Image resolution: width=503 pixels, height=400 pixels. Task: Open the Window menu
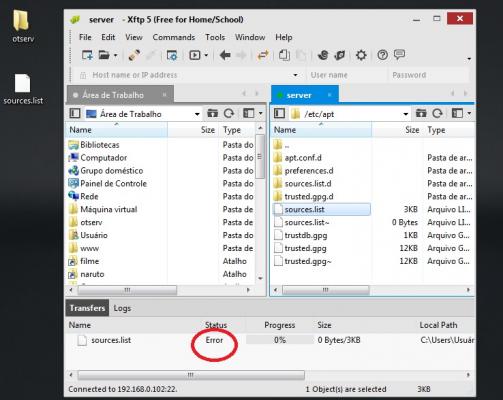250,37
